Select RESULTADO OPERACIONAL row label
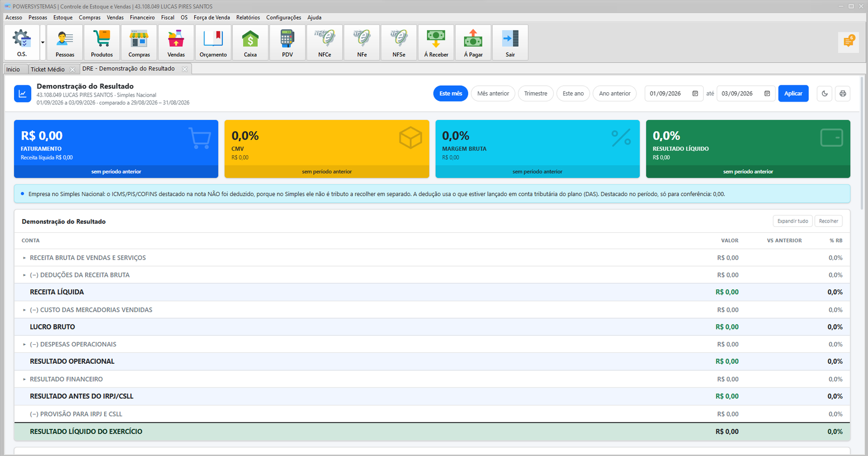 (72, 362)
